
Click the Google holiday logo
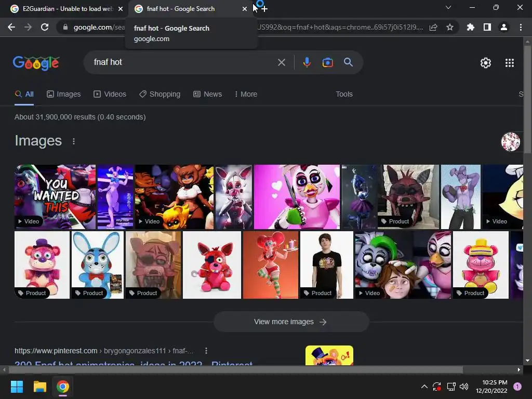click(36, 63)
